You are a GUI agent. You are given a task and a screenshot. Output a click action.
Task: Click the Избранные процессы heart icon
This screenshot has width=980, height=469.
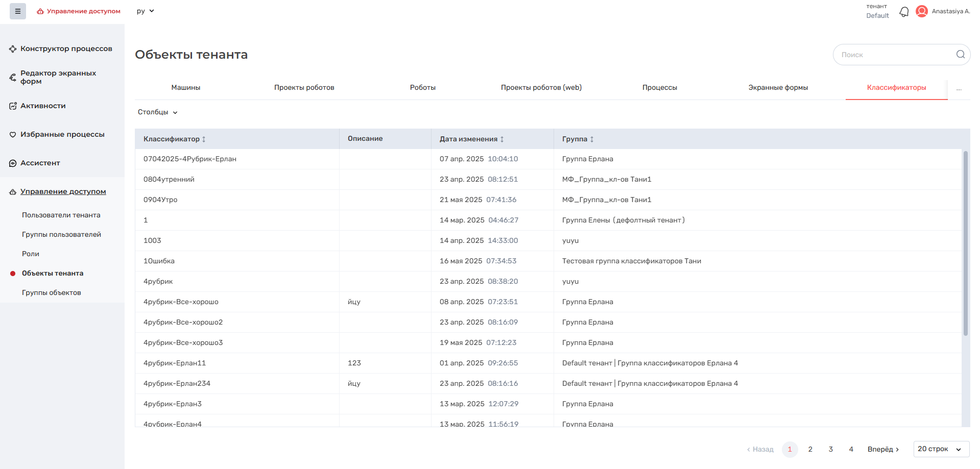[13, 135]
